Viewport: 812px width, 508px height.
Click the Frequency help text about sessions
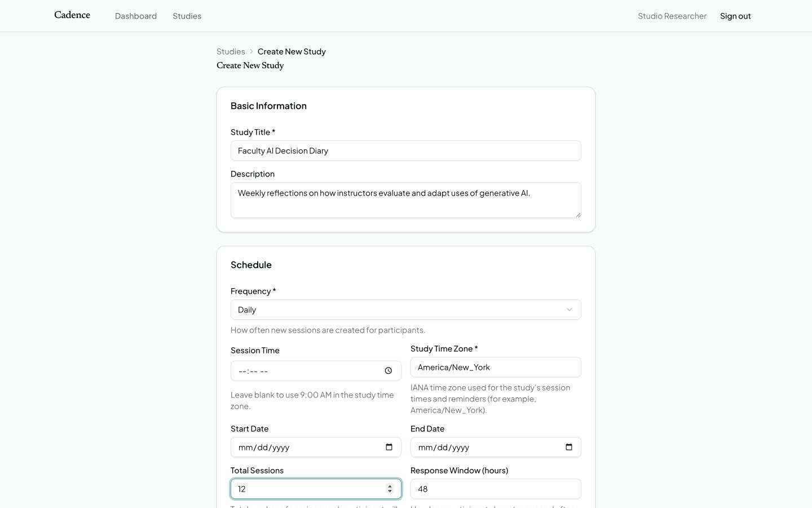coord(328,330)
